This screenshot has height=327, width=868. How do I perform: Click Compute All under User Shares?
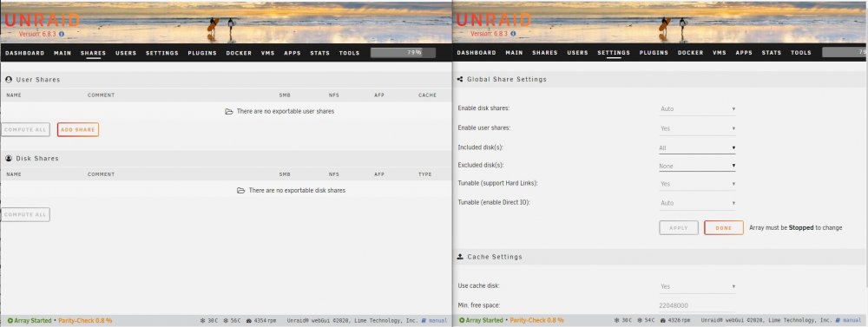[x=25, y=129]
